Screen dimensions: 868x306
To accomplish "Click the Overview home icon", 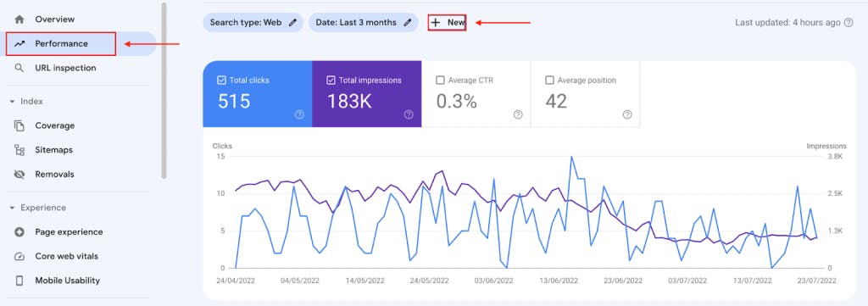I will (x=19, y=19).
